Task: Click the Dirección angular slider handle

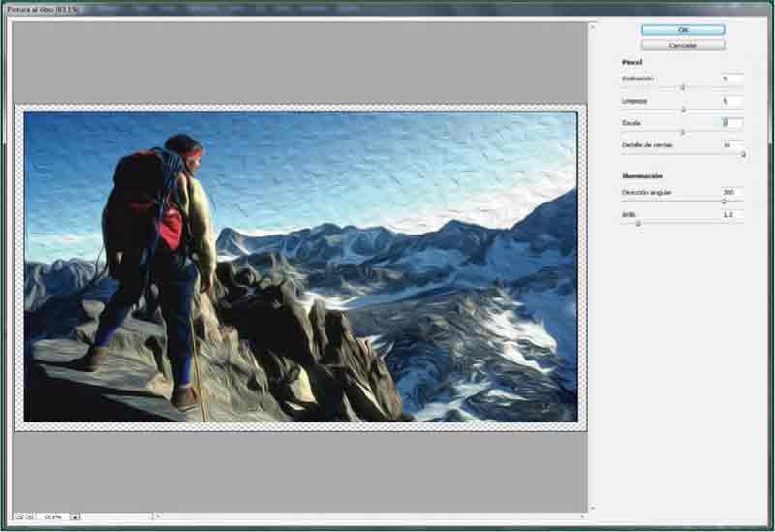Action: [723, 202]
